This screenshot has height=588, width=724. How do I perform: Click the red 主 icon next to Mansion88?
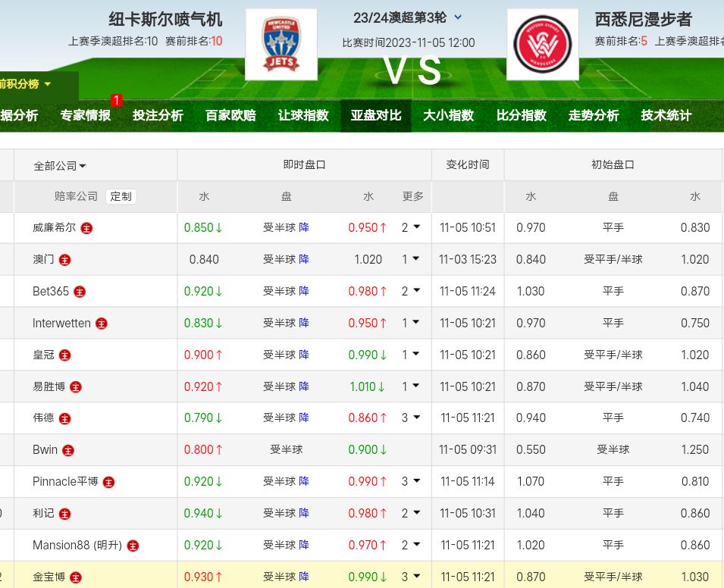pyautogui.click(x=133, y=546)
